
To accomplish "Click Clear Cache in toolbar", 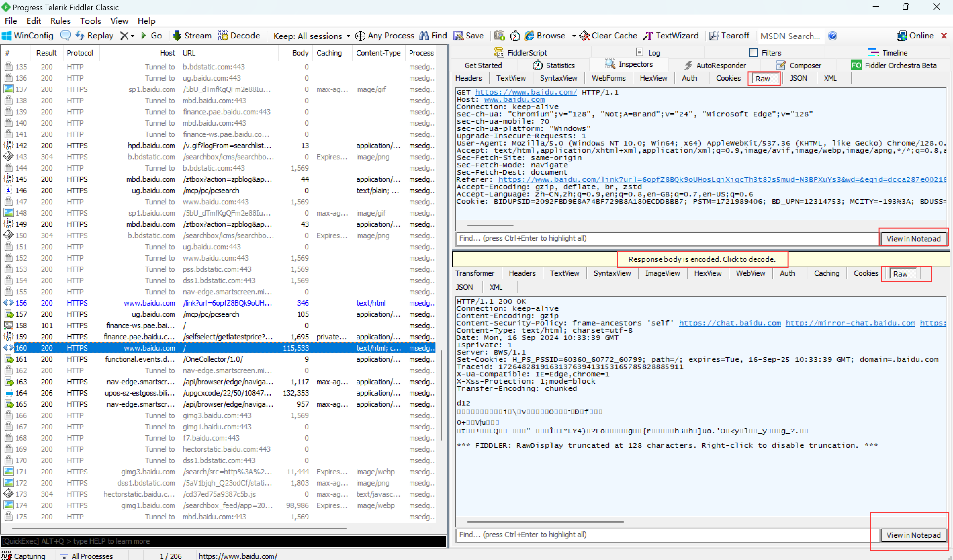I will click(609, 35).
